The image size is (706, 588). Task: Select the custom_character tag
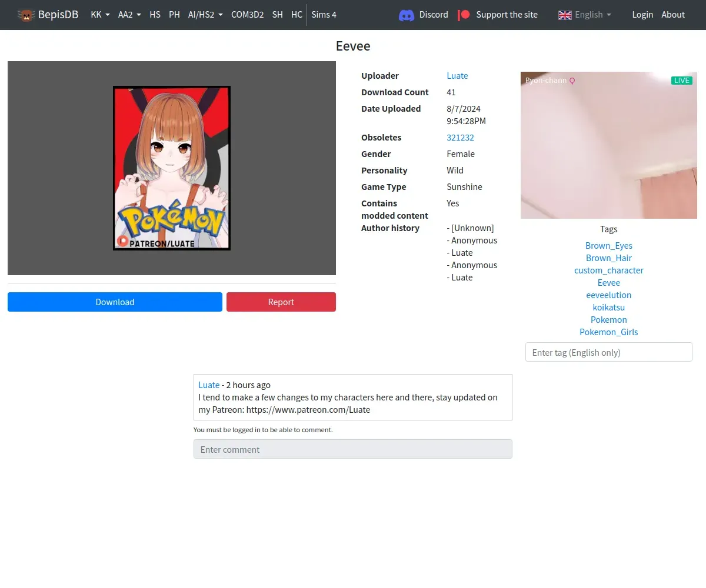click(609, 270)
